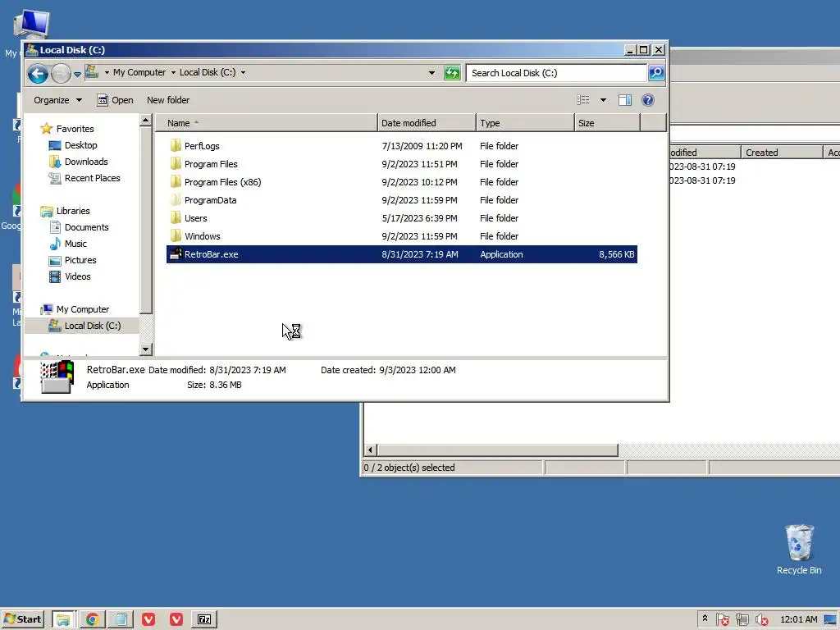The image size is (840, 630).
Task: Click Created column header in background window
Action: click(782, 152)
